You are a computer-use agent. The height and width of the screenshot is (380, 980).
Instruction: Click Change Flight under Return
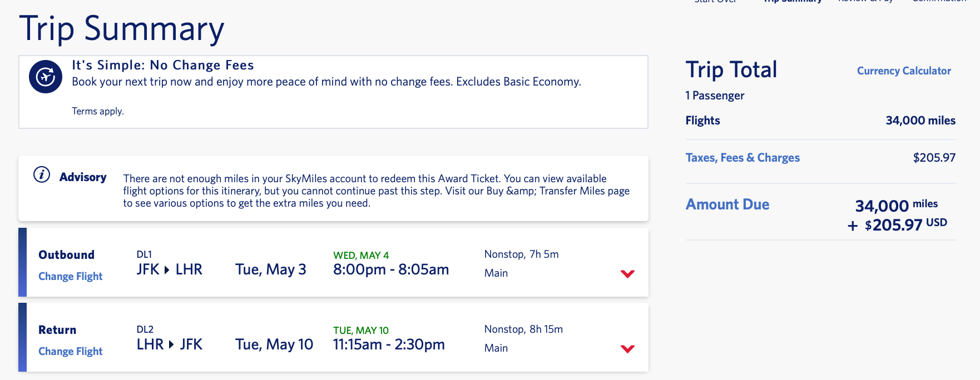[x=71, y=351]
